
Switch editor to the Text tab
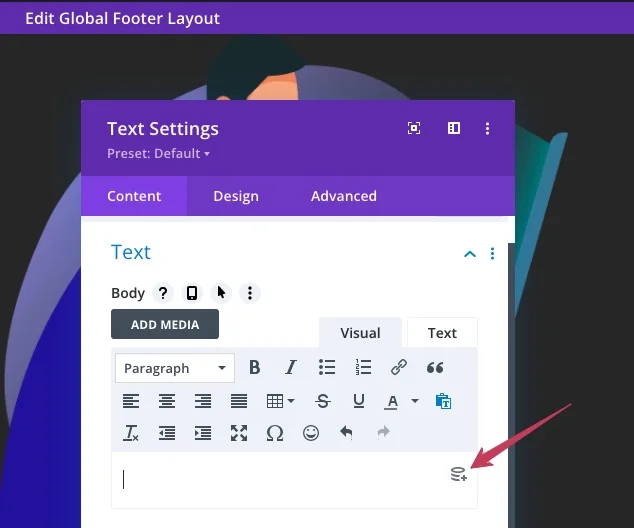pyautogui.click(x=442, y=333)
